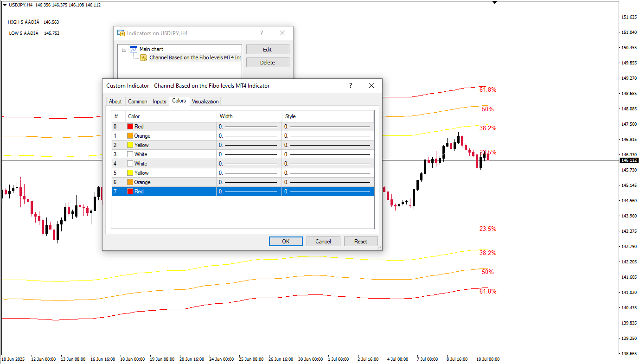Select the Channel Based on Fibo levels tree item
The image size is (640, 364).
[195, 57]
